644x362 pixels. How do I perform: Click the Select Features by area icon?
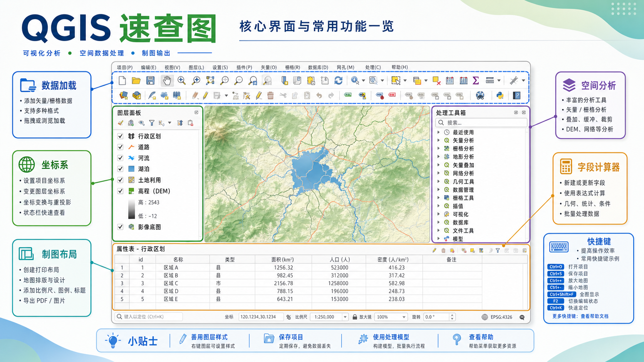pos(396,80)
